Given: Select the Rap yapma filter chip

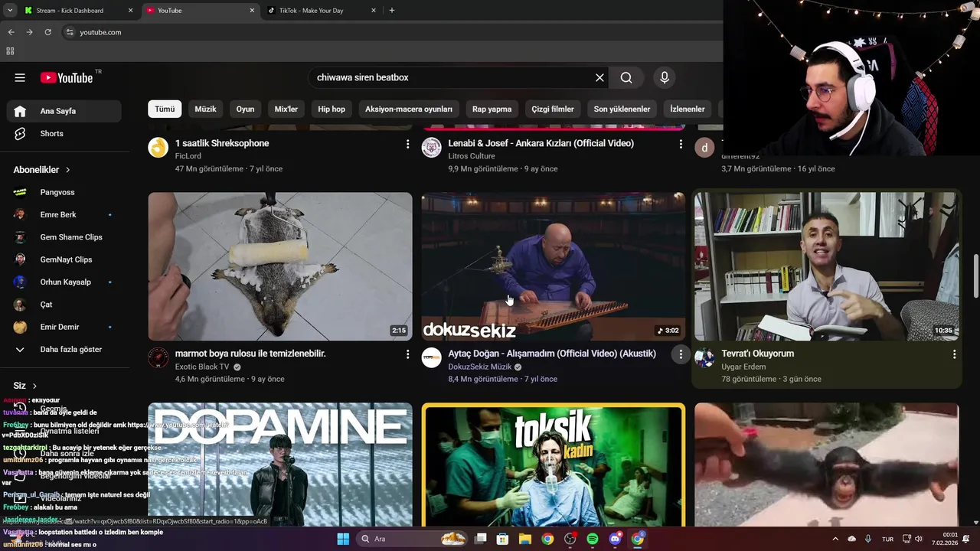Looking at the screenshot, I should pyautogui.click(x=492, y=109).
